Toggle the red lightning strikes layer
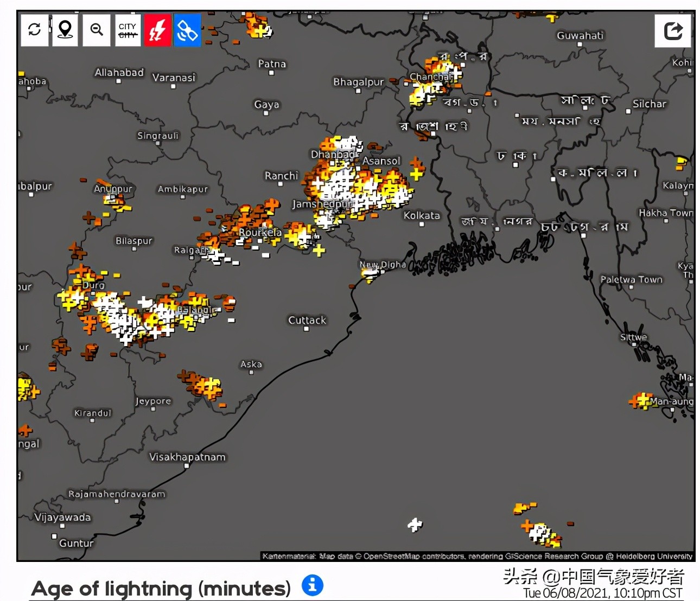700x601 pixels. coord(157,30)
